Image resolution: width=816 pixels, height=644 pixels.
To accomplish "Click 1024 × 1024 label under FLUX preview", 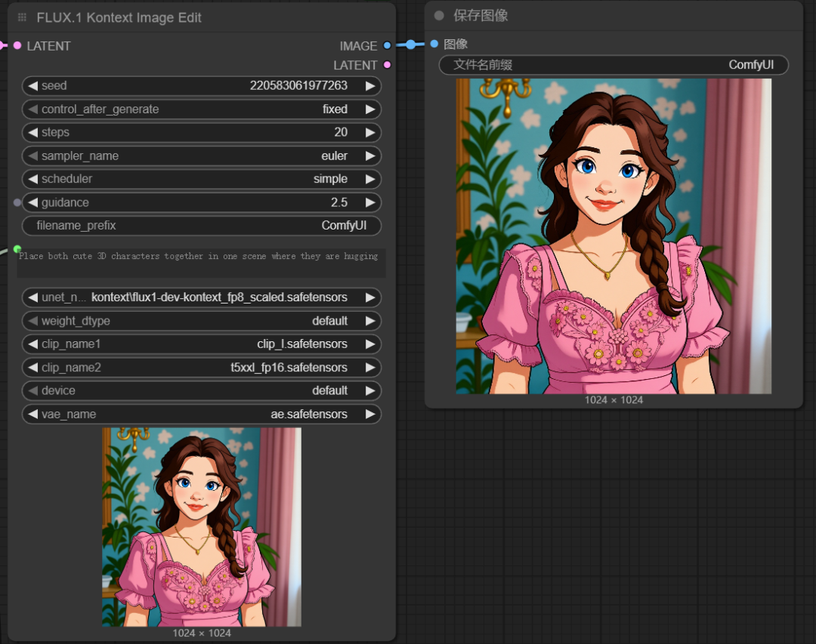I will point(202,633).
